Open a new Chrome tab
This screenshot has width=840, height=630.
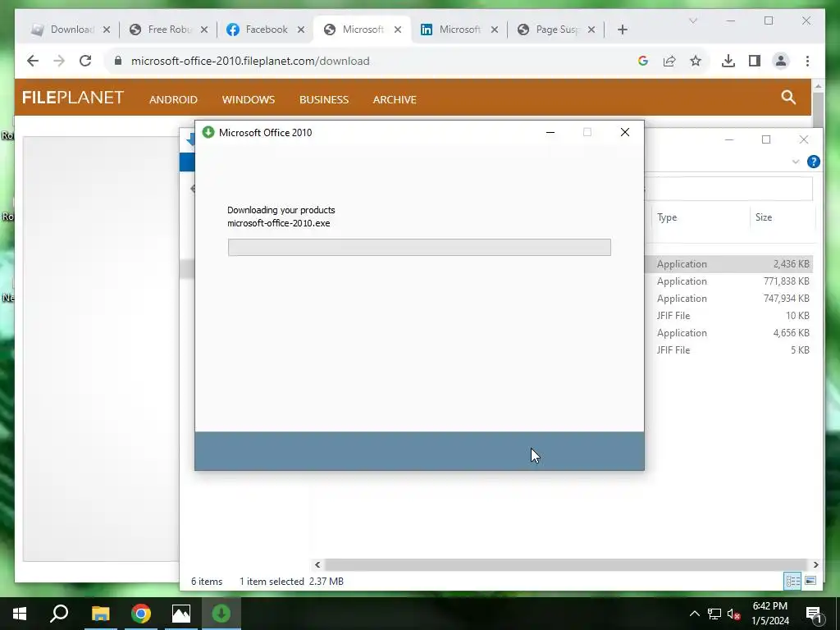coord(622,30)
